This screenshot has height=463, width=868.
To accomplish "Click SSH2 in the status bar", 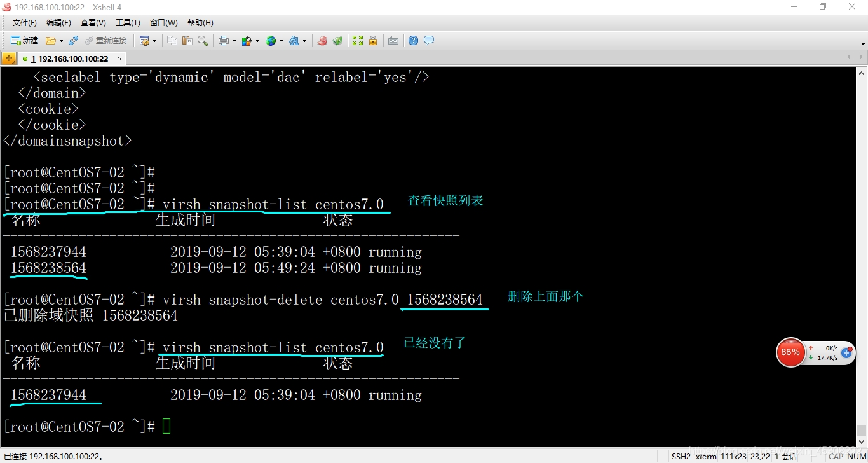I will 681,456.
